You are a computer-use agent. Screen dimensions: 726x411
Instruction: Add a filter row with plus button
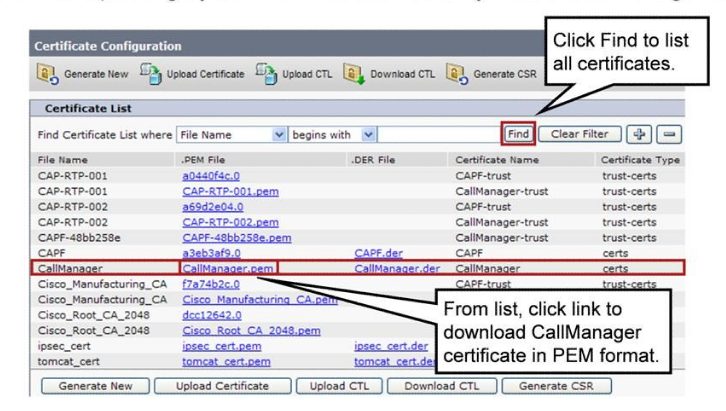(x=639, y=134)
